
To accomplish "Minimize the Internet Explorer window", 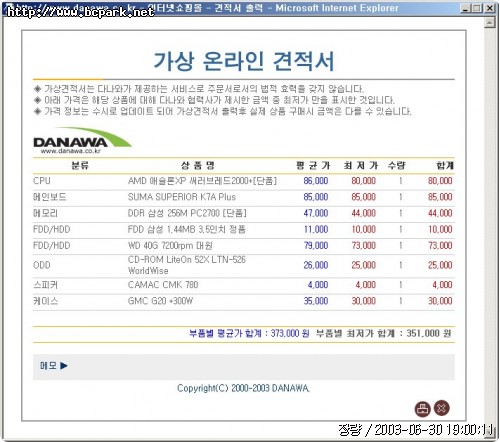I will [x=466, y=8].
